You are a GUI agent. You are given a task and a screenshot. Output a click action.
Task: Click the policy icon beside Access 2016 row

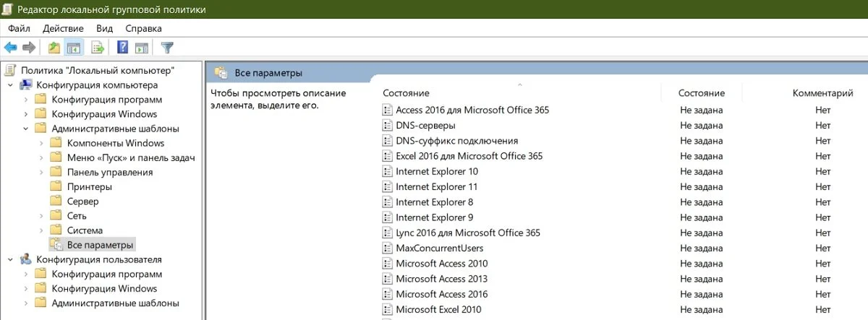point(386,111)
